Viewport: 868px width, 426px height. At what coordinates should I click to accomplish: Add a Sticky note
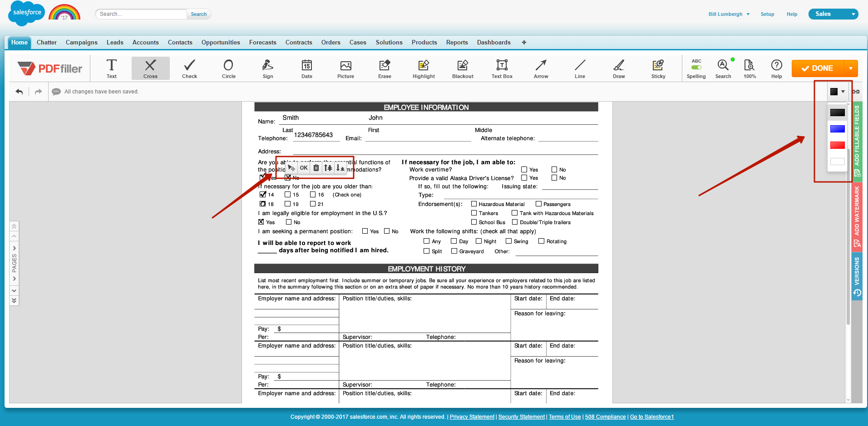(x=658, y=69)
